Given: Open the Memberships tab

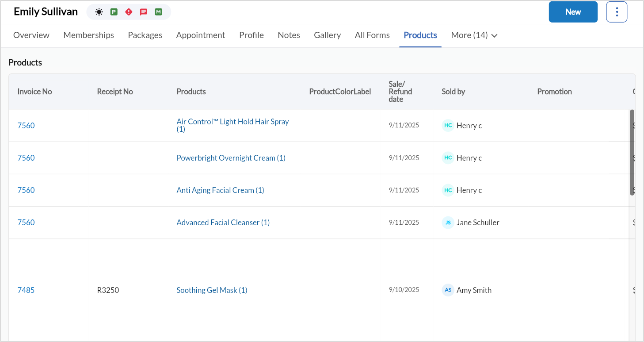Looking at the screenshot, I should click(x=89, y=35).
